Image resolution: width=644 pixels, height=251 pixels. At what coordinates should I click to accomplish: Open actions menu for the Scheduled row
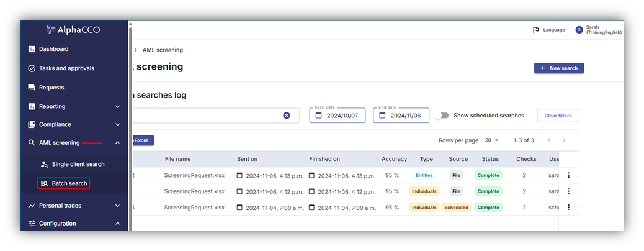pos(569,208)
